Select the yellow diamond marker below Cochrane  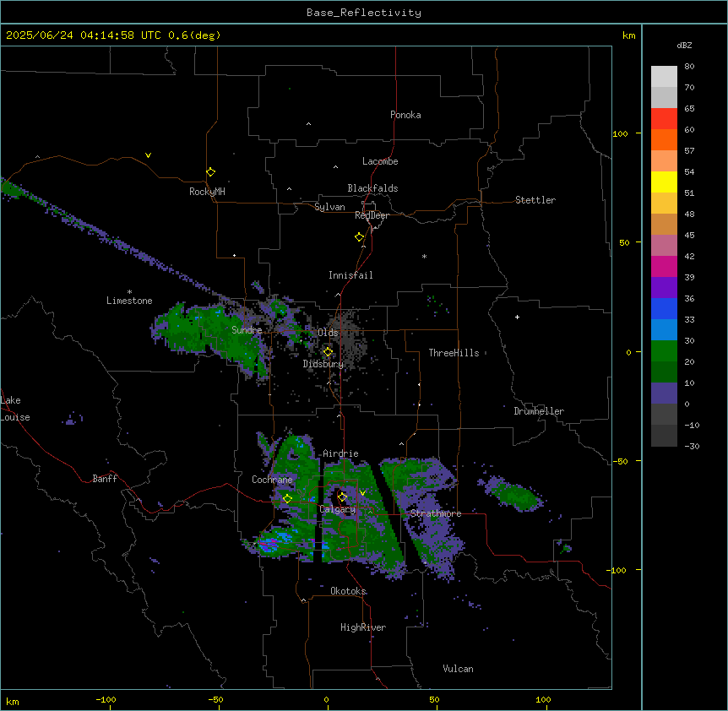pos(287,498)
